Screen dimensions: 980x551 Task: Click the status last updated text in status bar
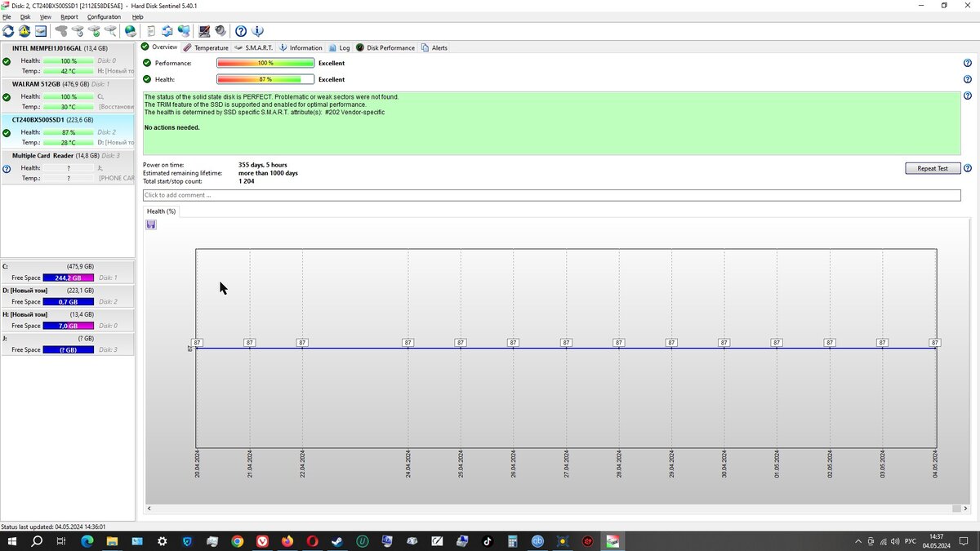pos(53,527)
